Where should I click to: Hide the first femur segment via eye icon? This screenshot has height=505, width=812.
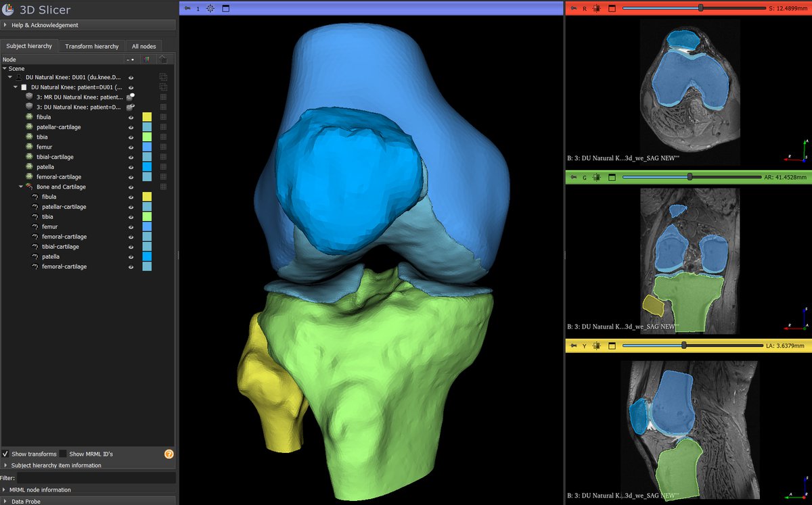[x=131, y=147]
